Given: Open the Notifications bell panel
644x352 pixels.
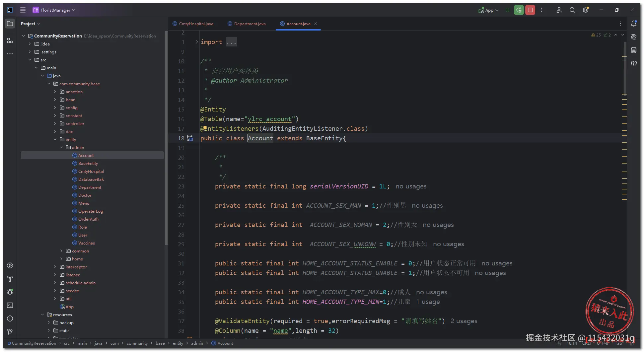Looking at the screenshot, I should (634, 24).
